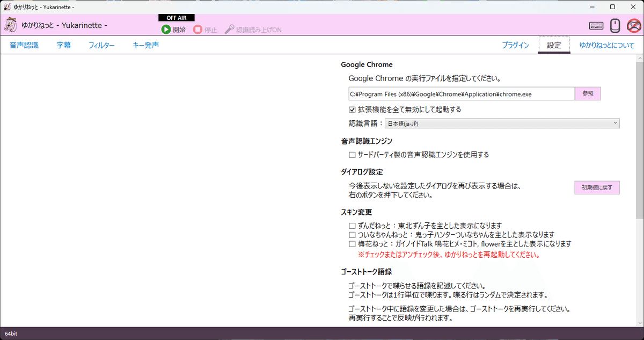The width and height of the screenshot is (644, 340).
Task: Click the 音声認識エンジン heading
Action: (367, 141)
